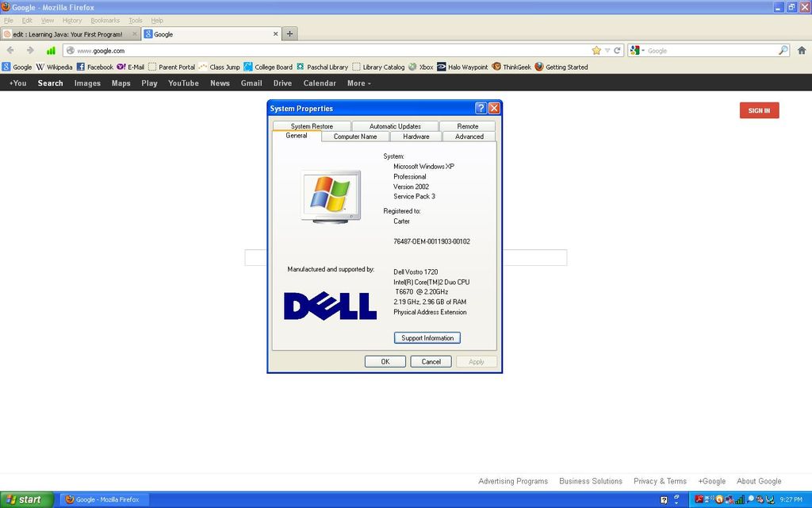Switch to the Automatic Updates tab
Screen dimensions: 812x508
(395, 126)
